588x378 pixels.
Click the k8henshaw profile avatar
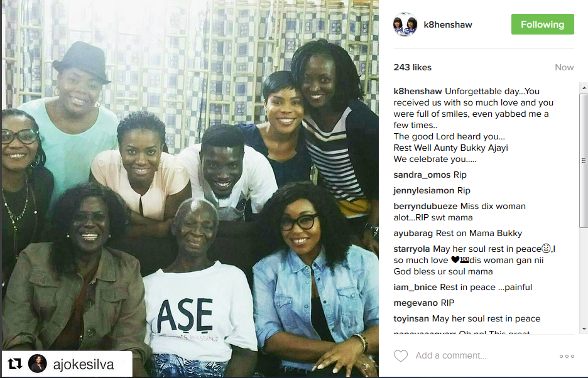pos(405,24)
